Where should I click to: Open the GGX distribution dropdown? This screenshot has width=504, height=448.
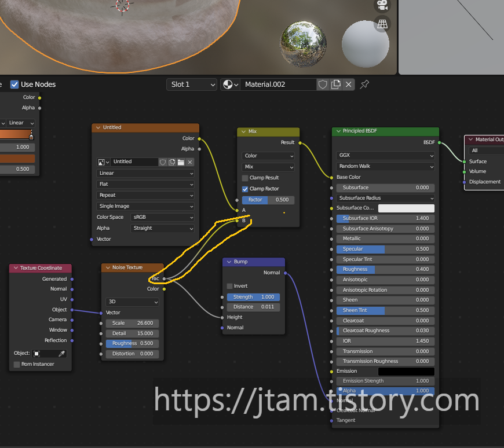coord(385,156)
